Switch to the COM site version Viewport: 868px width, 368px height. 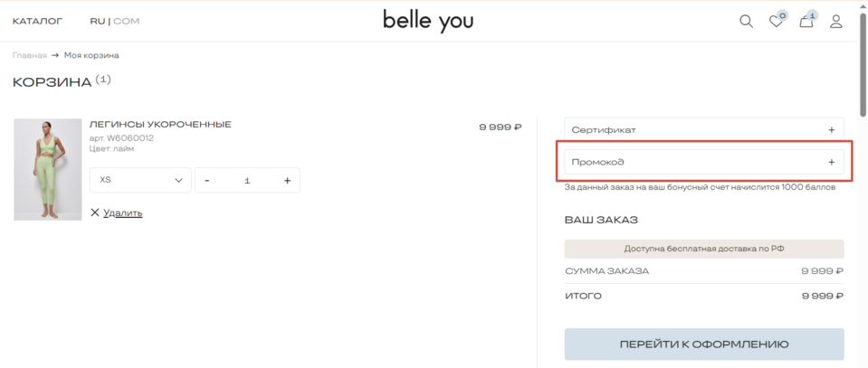click(x=127, y=22)
